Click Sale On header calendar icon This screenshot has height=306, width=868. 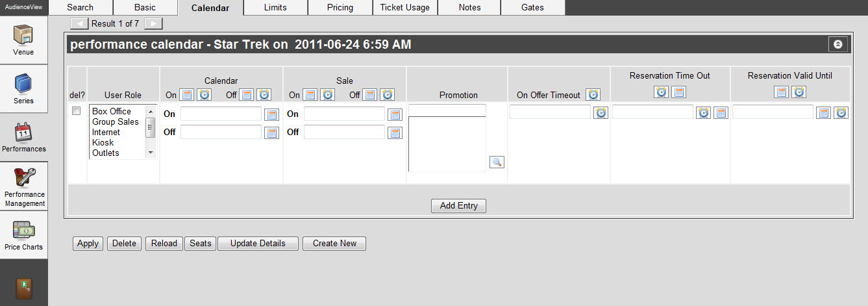click(310, 95)
